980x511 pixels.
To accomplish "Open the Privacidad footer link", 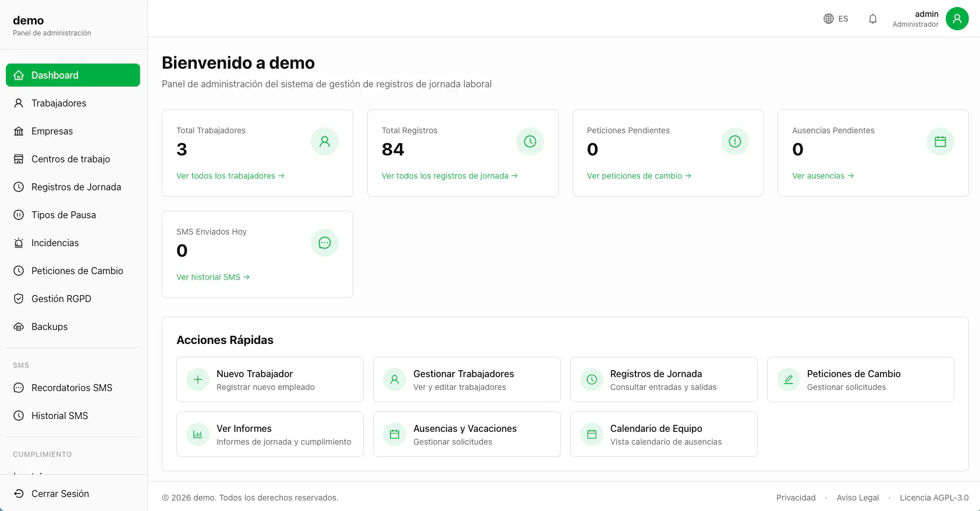I will coord(796,498).
